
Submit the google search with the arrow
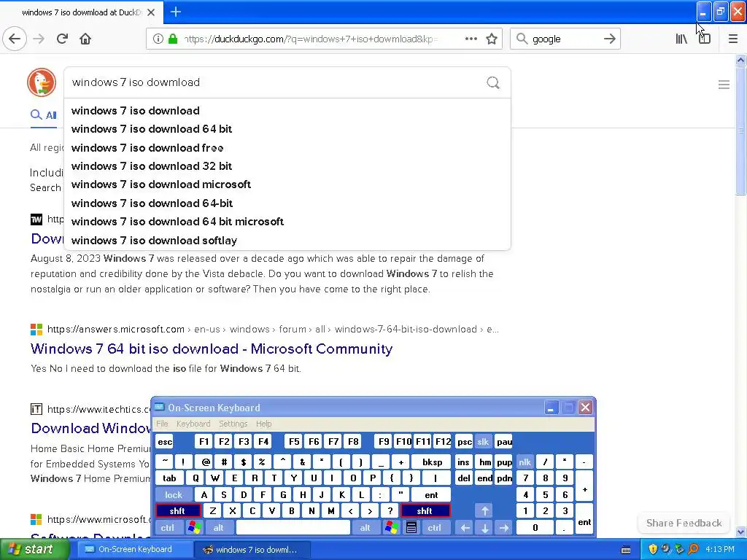click(609, 39)
